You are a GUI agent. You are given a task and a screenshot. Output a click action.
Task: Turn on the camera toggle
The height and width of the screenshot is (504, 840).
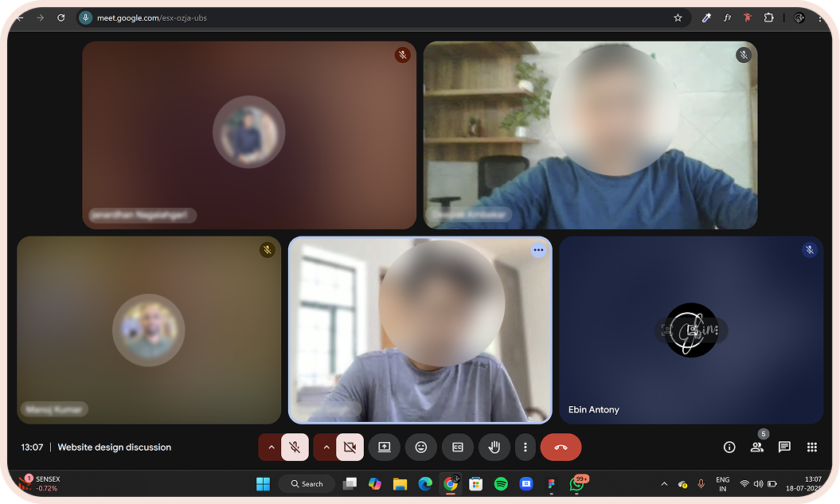[350, 447]
